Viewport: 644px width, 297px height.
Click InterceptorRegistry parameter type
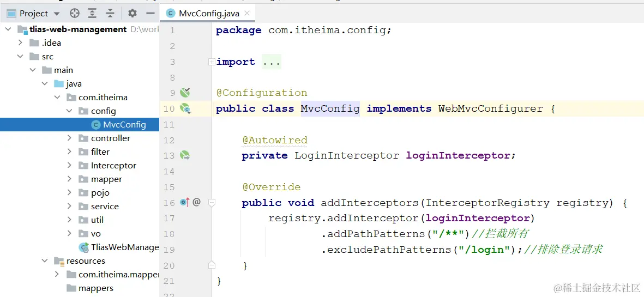point(487,203)
